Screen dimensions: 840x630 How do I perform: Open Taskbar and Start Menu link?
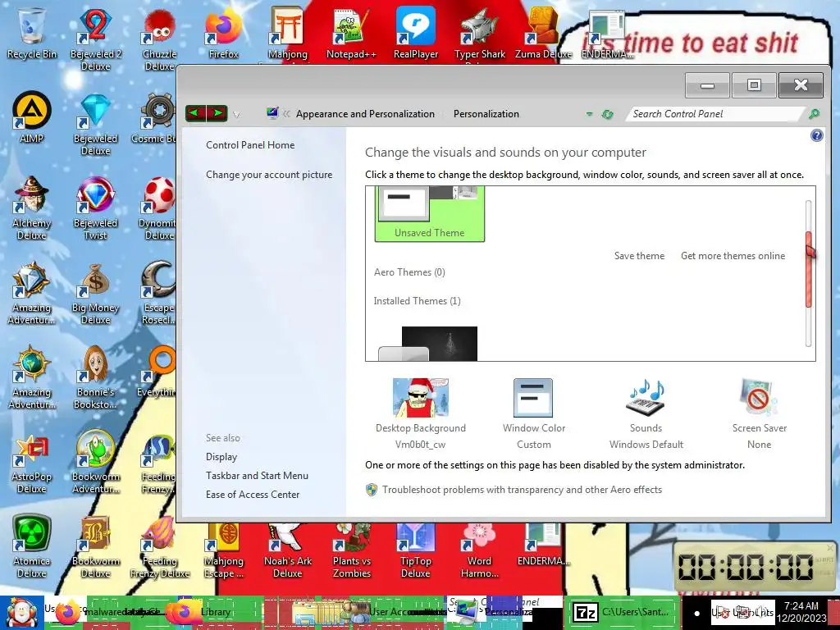[x=257, y=476]
